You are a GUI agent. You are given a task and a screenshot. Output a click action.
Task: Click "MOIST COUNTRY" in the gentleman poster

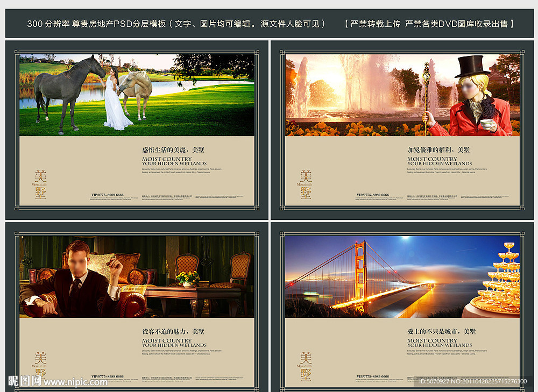point(167,340)
